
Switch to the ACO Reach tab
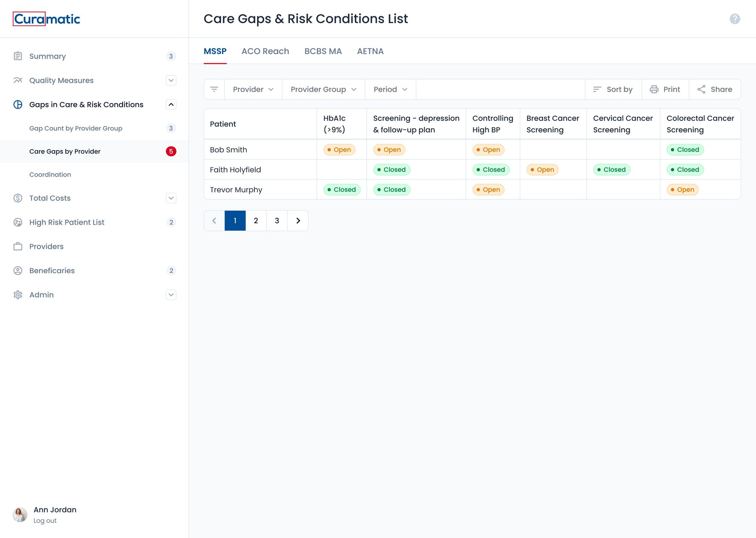coord(265,51)
